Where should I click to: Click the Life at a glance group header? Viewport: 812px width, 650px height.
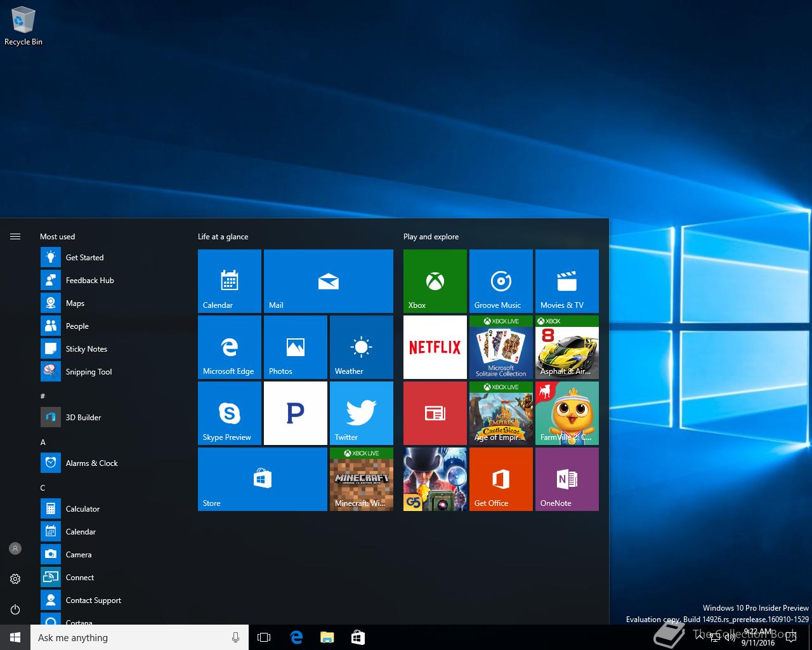[223, 237]
